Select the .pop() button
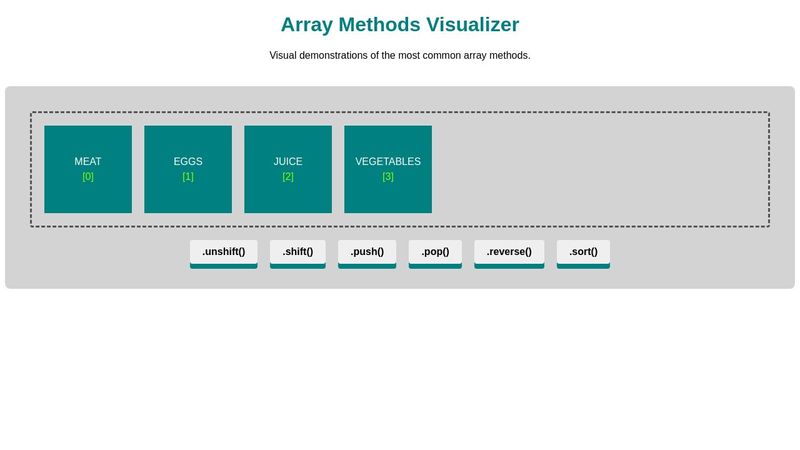The height and width of the screenshot is (450, 800). 435,254
